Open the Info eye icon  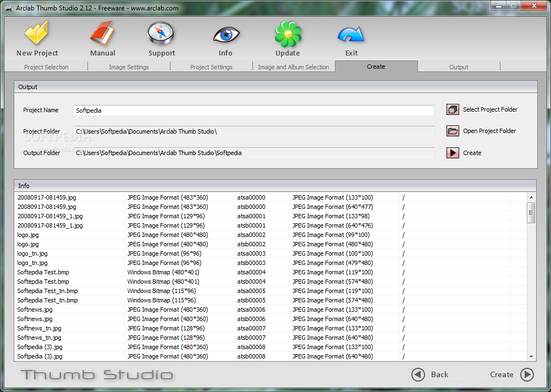[x=227, y=35]
